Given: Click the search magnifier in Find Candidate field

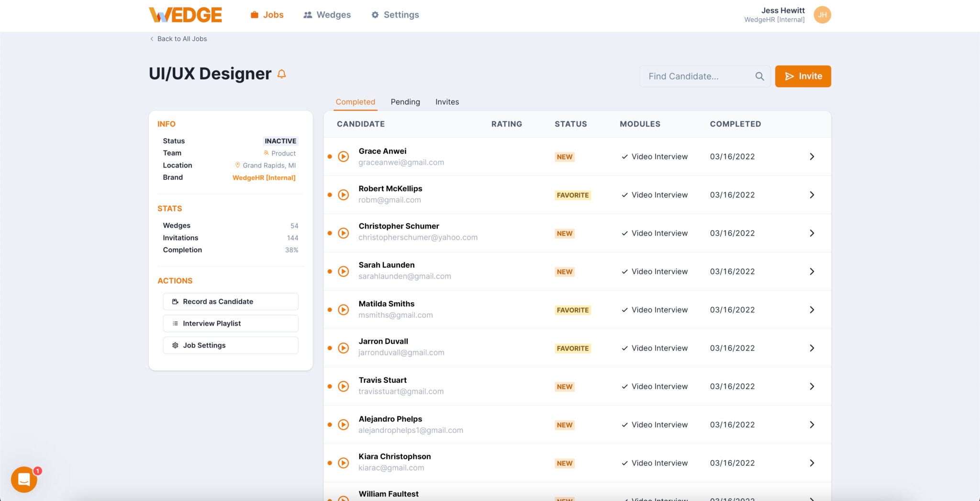Looking at the screenshot, I should (759, 76).
